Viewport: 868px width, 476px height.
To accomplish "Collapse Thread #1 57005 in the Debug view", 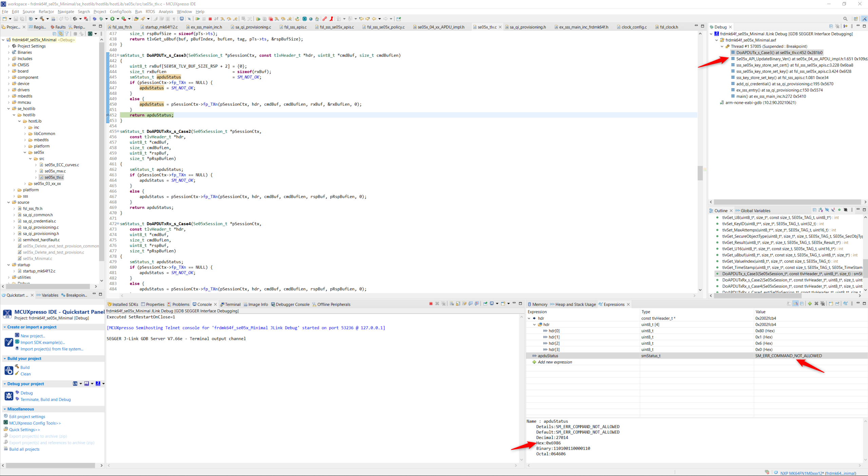I will [721, 46].
